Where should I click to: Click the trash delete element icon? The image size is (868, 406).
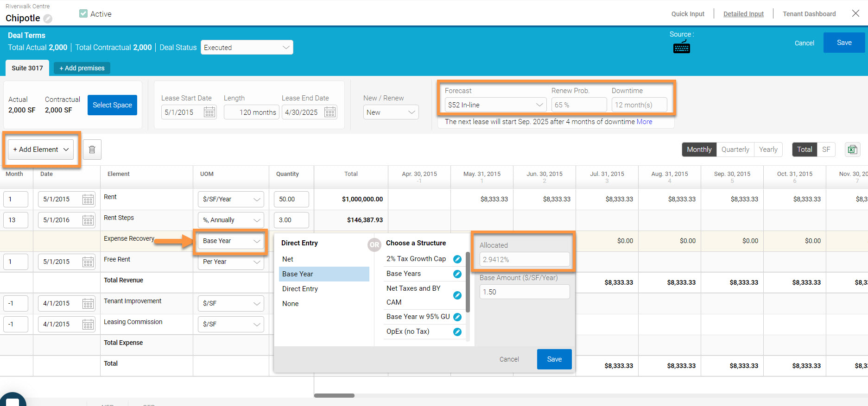[x=92, y=150]
